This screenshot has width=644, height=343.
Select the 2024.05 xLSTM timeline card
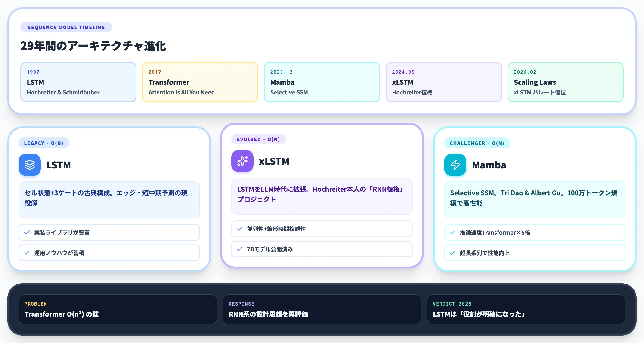444,82
